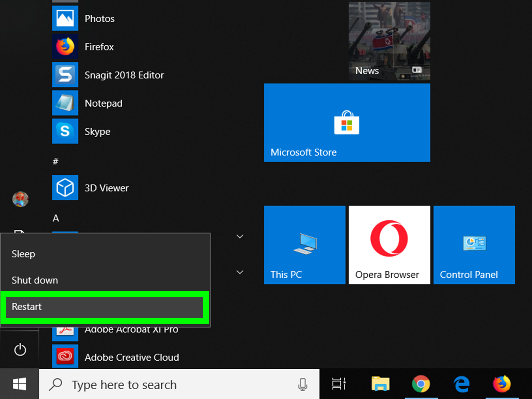This screenshot has height=399, width=532.
Task: Click the Type here to search box
Action: [x=179, y=384]
